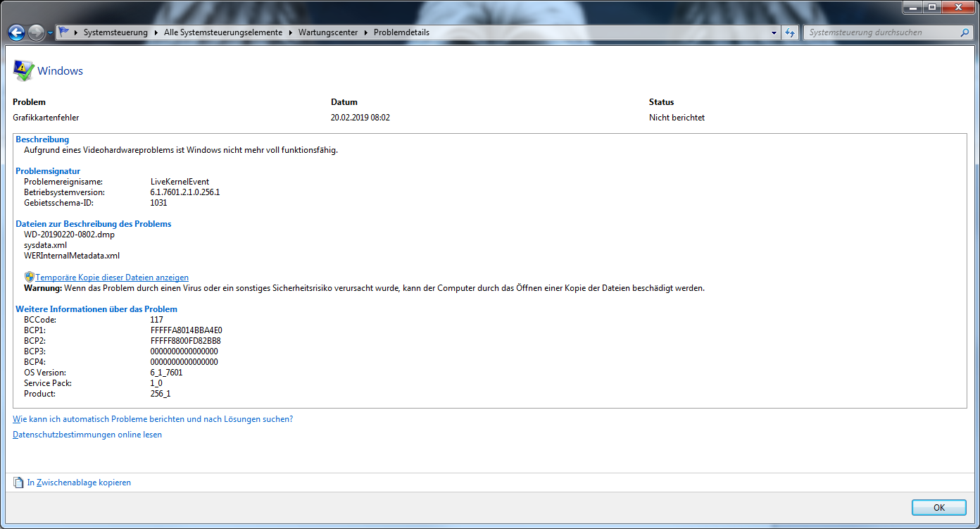Select Alle Systemsteuerungselemente breadcrumb
The height and width of the screenshot is (529, 980).
(223, 32)
